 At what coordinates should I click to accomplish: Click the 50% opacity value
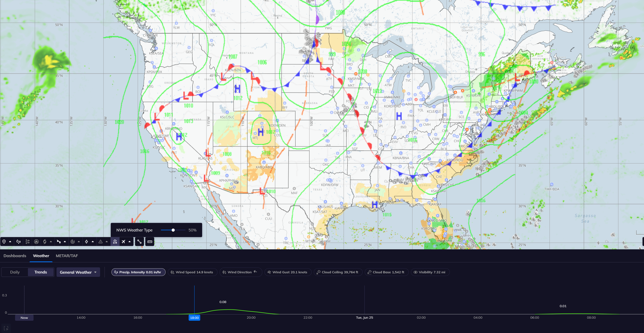coord(192,230)
